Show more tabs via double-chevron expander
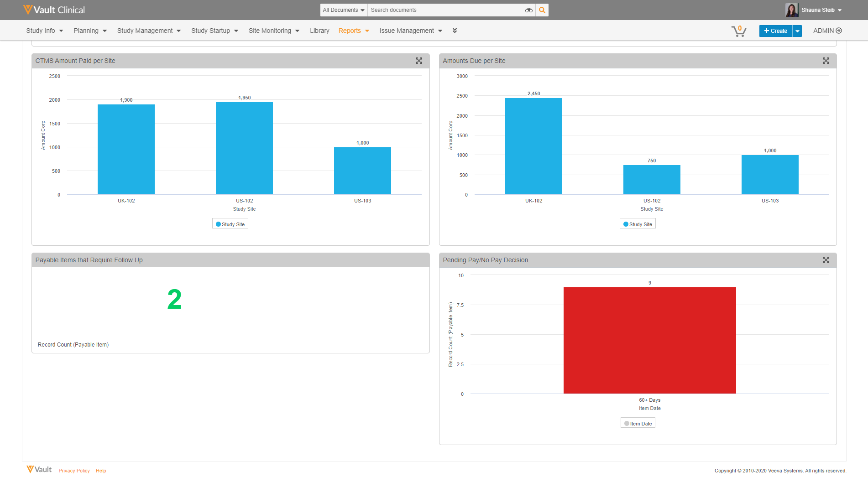Image resolution: width=868 pixels, height=482 pixels. [x=455, y=31]
